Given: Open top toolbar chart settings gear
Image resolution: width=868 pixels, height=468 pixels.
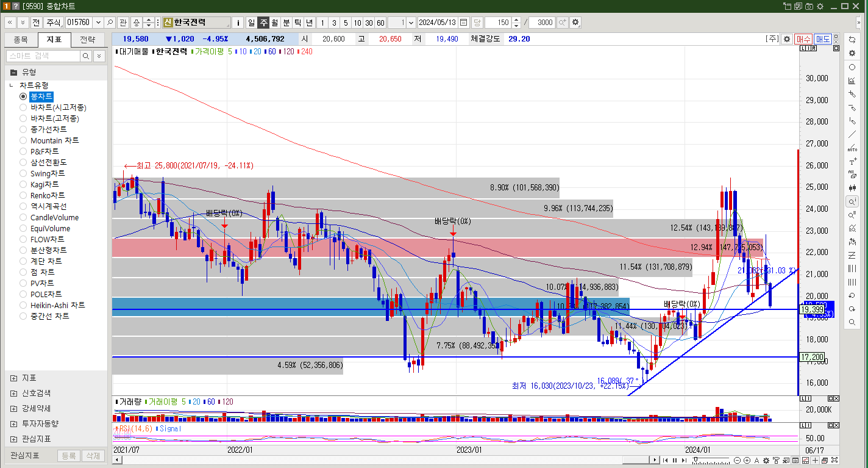Looking at the screenshot, I should 575,23.
